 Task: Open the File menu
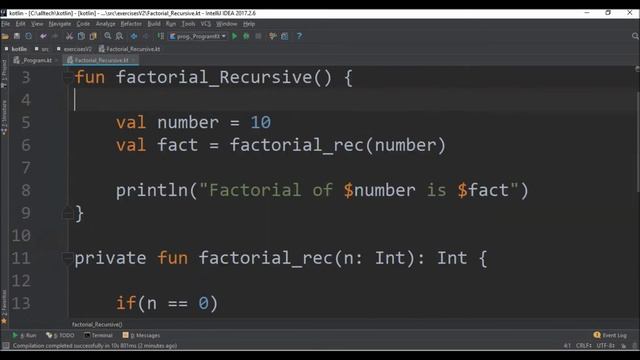[6, 24]
